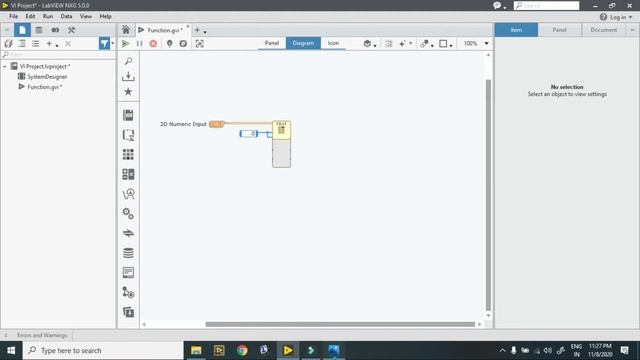Open the Math gears palette icon
The width and height of the screenshot is (640, 360).
coord(128,213)
